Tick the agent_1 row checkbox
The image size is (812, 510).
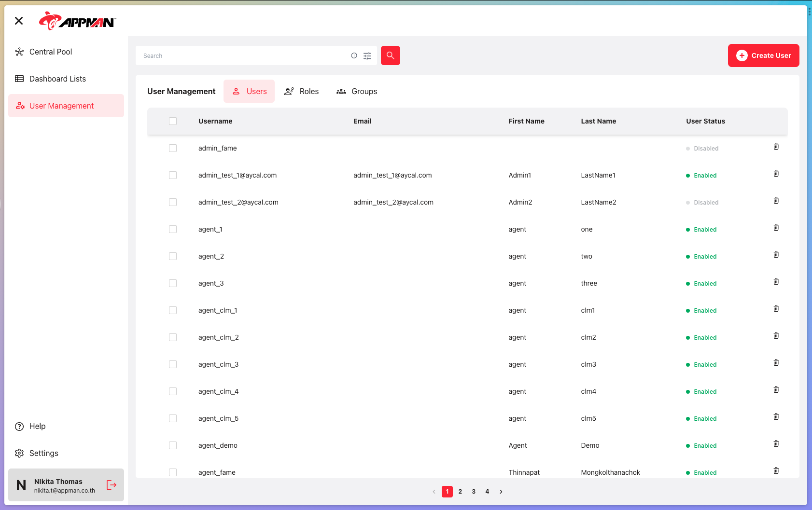point(173,229)
